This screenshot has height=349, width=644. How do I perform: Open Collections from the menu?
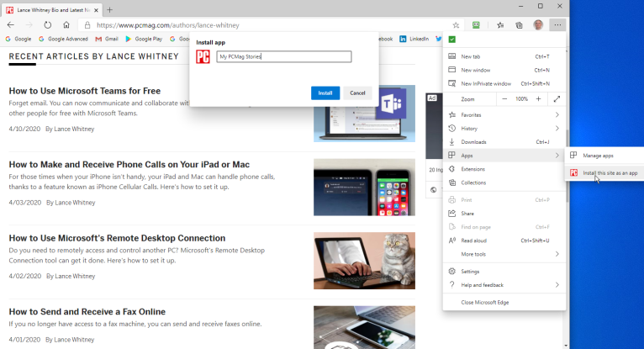(504, 182)
